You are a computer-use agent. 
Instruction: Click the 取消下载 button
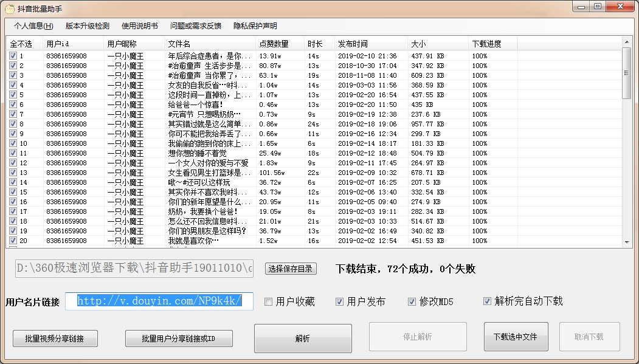pyautogui.click(x=589, y=337)
